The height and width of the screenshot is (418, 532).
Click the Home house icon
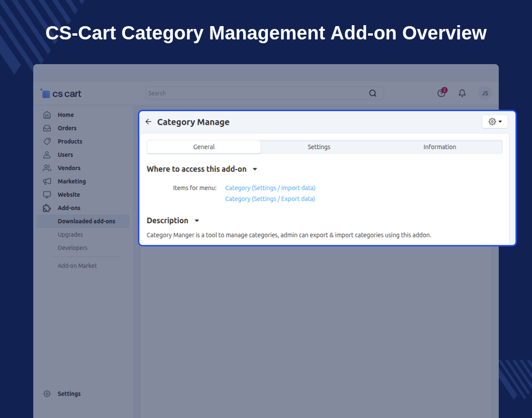[x=47, y=115]
